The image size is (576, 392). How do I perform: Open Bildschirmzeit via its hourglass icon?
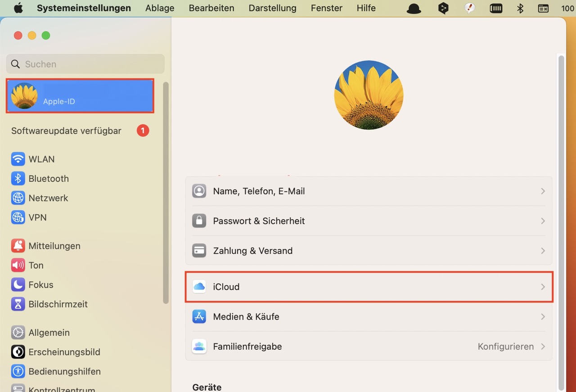(18, 304)
